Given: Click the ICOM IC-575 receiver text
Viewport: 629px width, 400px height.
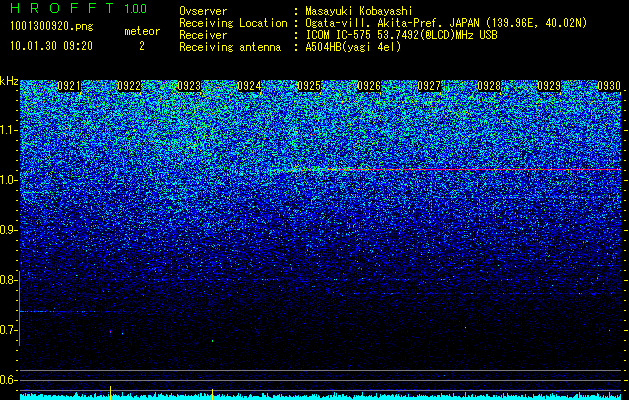Looking at the screenshot, I should click(401, 35).
